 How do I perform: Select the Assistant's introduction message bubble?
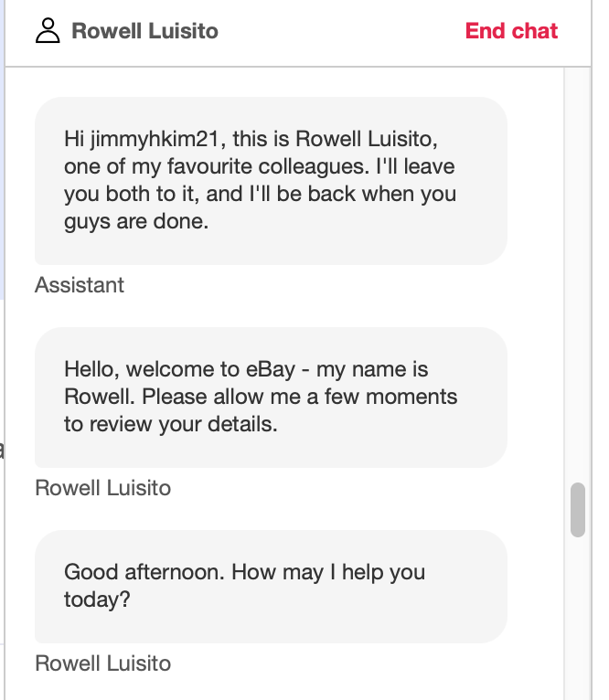[271, 181]
